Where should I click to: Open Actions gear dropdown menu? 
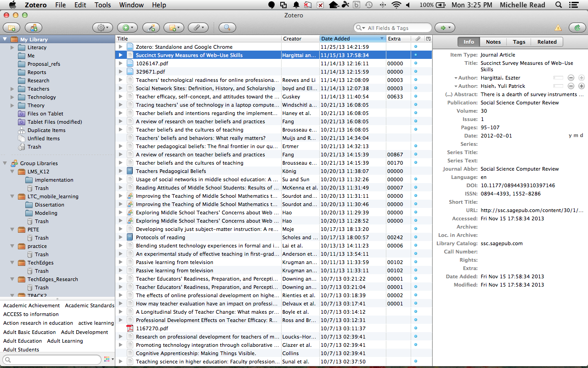102,28
